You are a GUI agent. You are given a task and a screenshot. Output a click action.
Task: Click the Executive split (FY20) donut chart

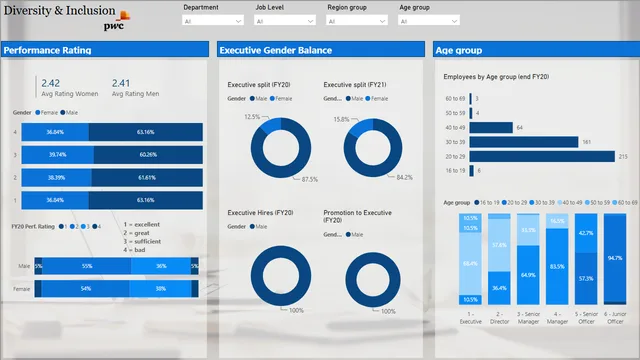(x=281, y=148)
